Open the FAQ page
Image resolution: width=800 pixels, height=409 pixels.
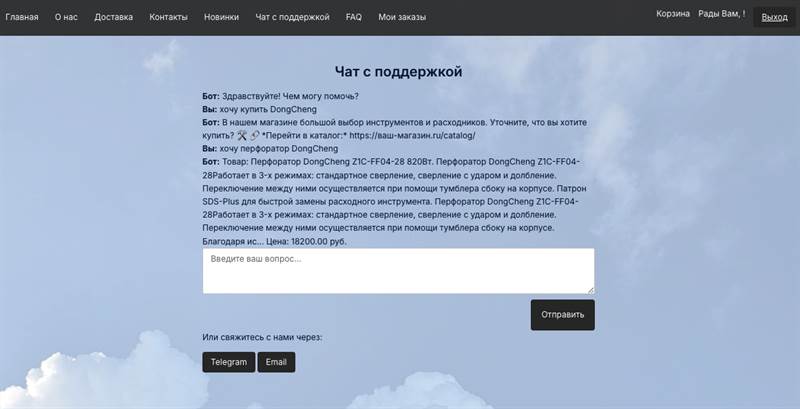(x=354, y=17)
